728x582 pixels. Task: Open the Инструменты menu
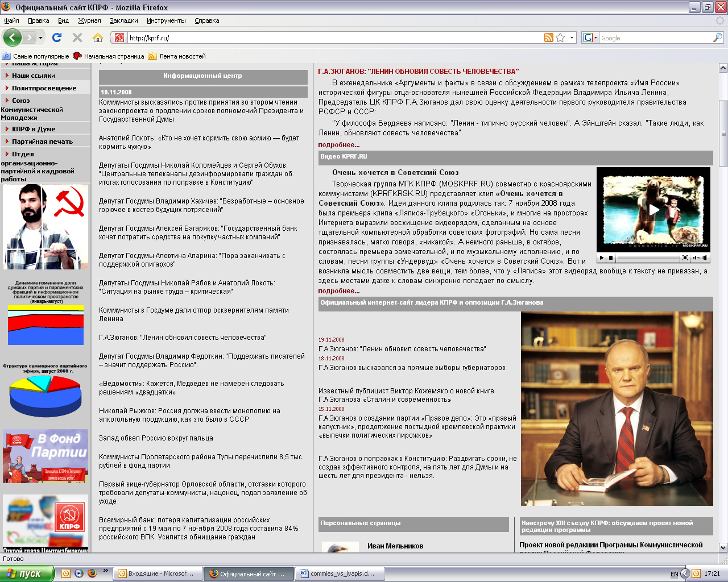tap(166, 20)
